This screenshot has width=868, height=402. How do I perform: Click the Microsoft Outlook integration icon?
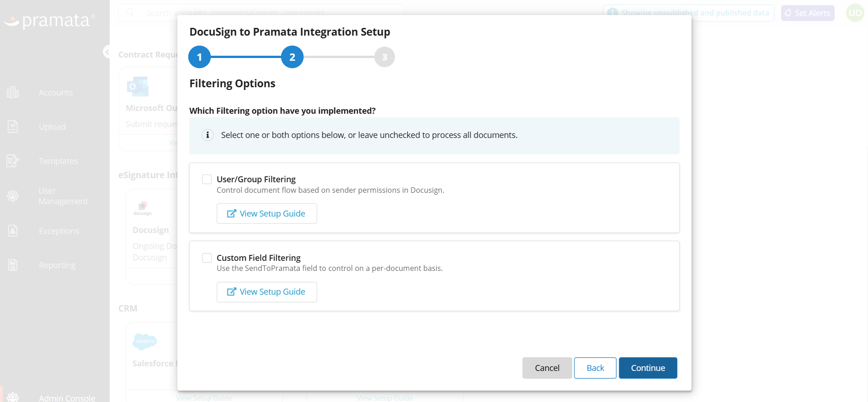tap(138, 86)
